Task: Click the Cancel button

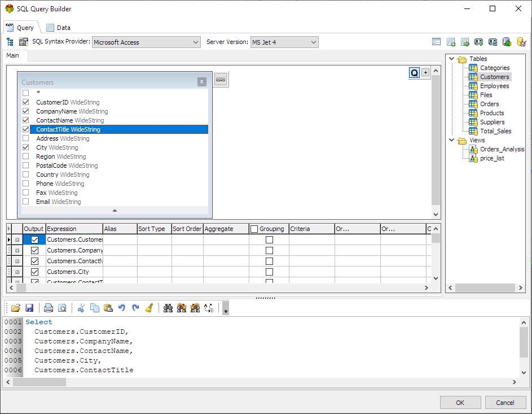Action: point(505,403)
